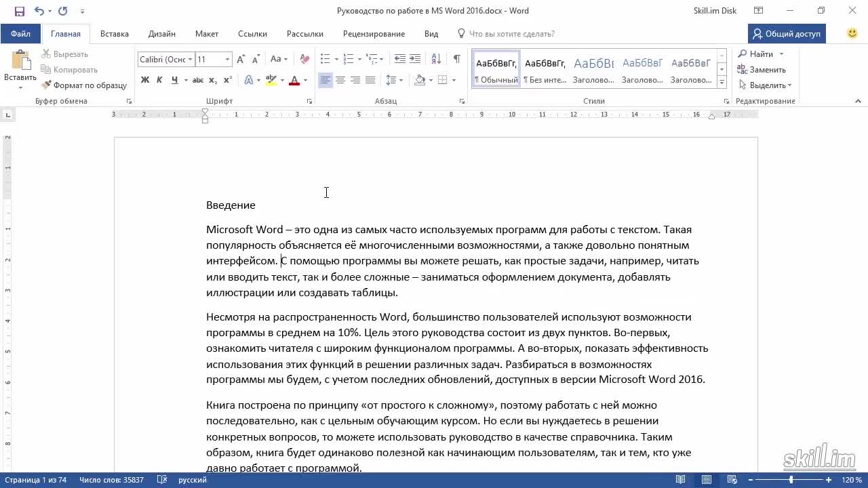
Task: Switch to the Рецензирование tab
Action: click(x=374, y=34)
